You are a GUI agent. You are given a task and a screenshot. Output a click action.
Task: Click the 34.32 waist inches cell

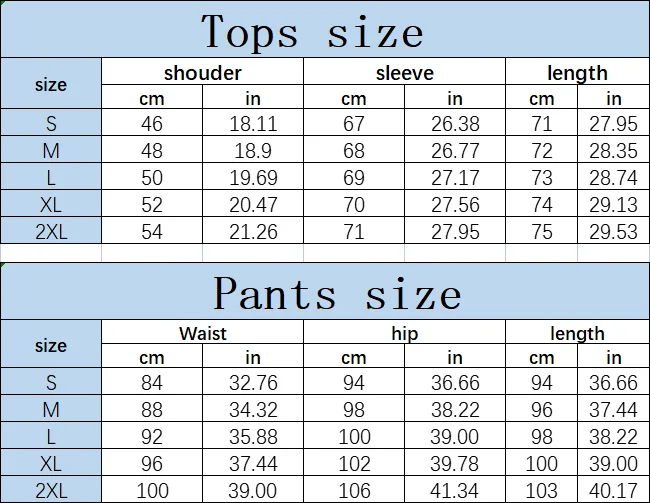[253, 410]
